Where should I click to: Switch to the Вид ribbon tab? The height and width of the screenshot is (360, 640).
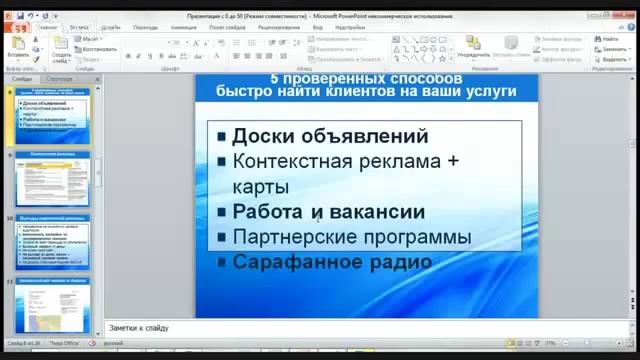click(318, 27)
